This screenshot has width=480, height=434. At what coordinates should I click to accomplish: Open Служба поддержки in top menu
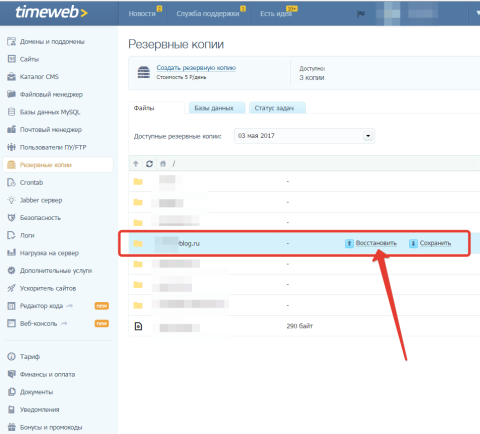click(x=208, y=14)
